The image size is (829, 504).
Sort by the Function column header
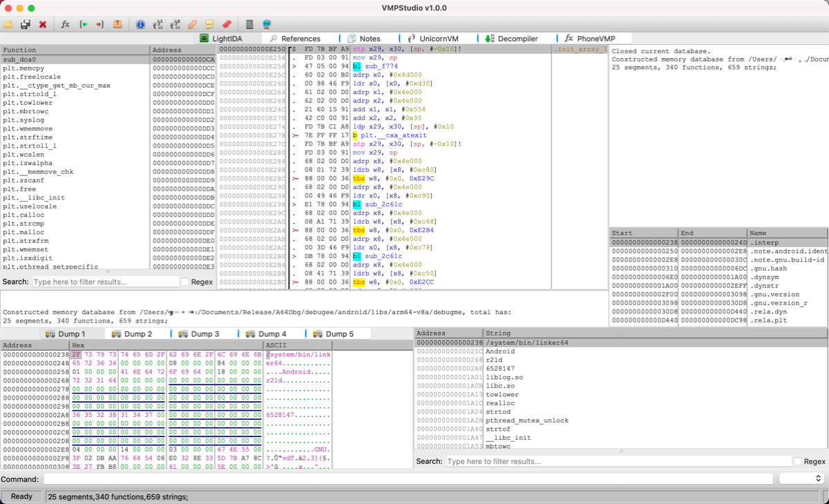pyautogui.click(x=75, y=50)
